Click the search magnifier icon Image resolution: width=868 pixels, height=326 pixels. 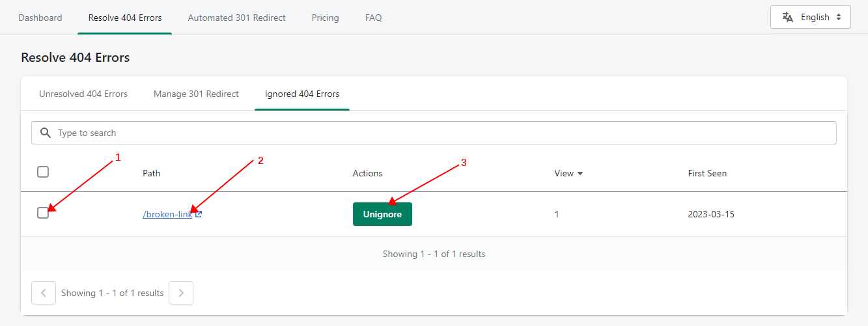(x=46, y=133)
